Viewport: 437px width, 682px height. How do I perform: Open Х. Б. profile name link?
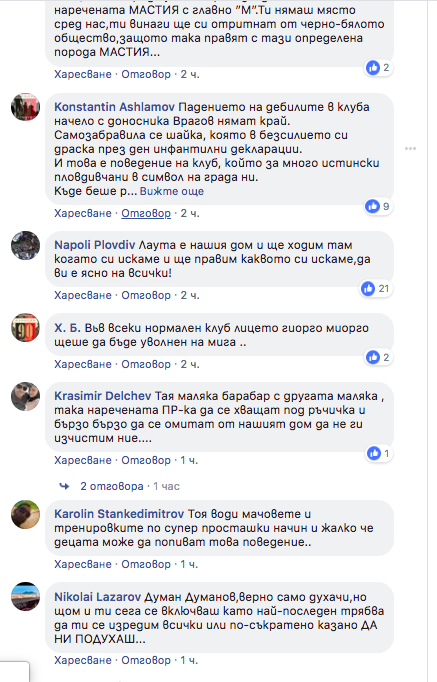tap(67, 328)
